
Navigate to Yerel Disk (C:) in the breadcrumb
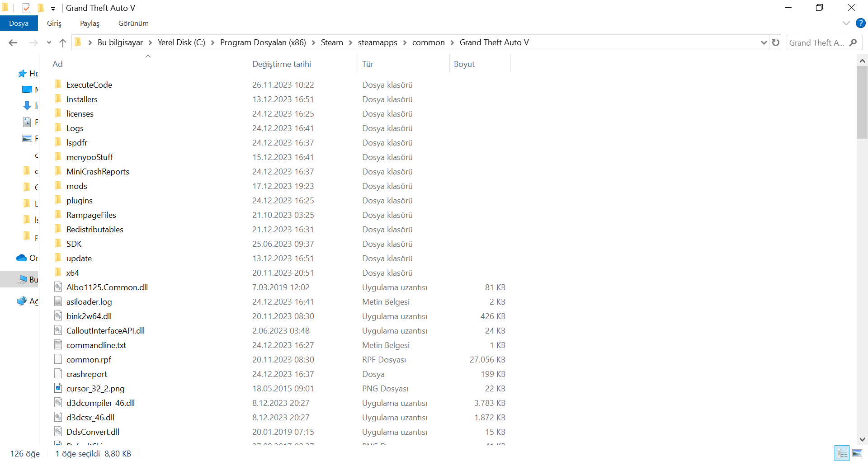(x=181, y=42)
